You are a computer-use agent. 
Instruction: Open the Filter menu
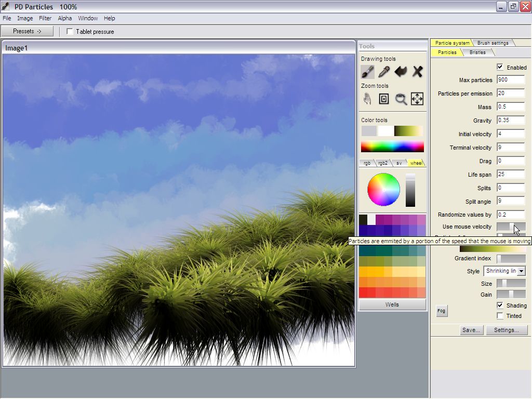click(x=45, y=18)
